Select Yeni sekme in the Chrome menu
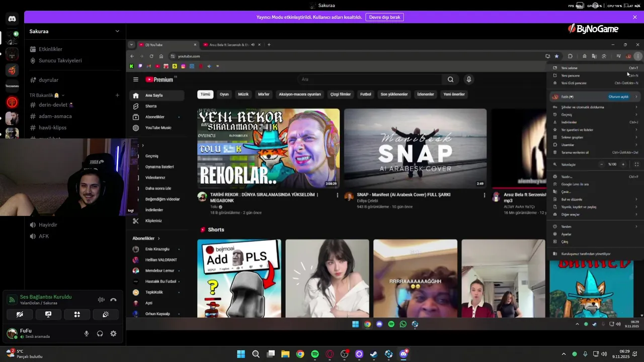 click(x=596, y=68)
